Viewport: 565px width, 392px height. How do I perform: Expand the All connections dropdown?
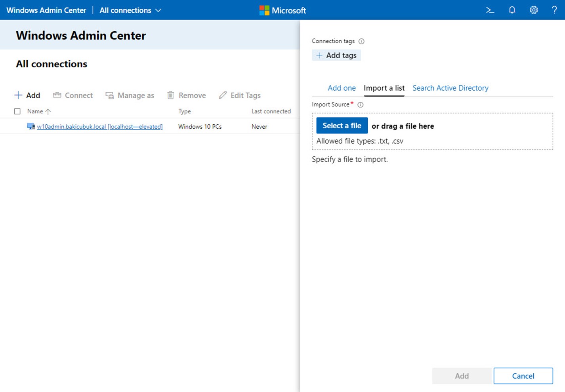[130, 10]
